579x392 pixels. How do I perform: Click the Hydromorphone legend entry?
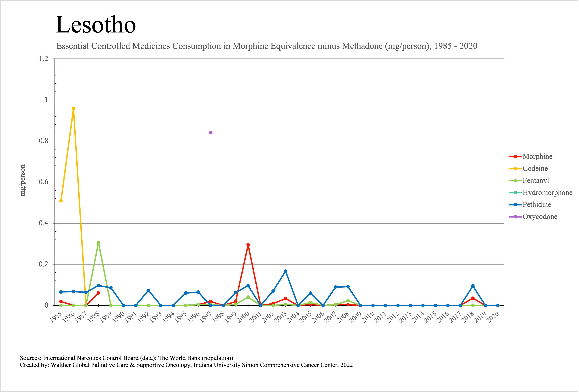click(x=547, y=192)
